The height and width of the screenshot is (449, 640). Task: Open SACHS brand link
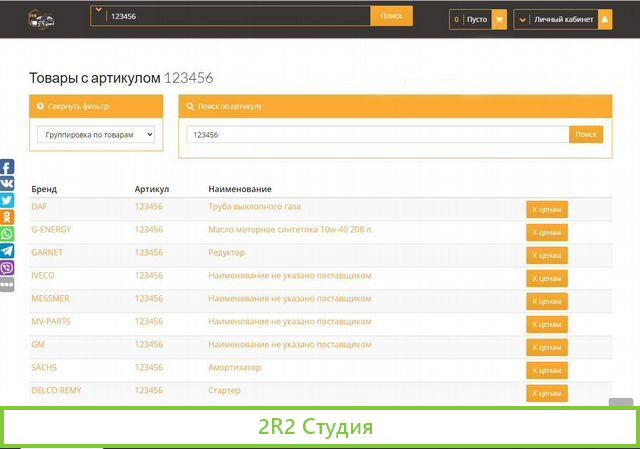pyautogui.click(x=44, y=367)
